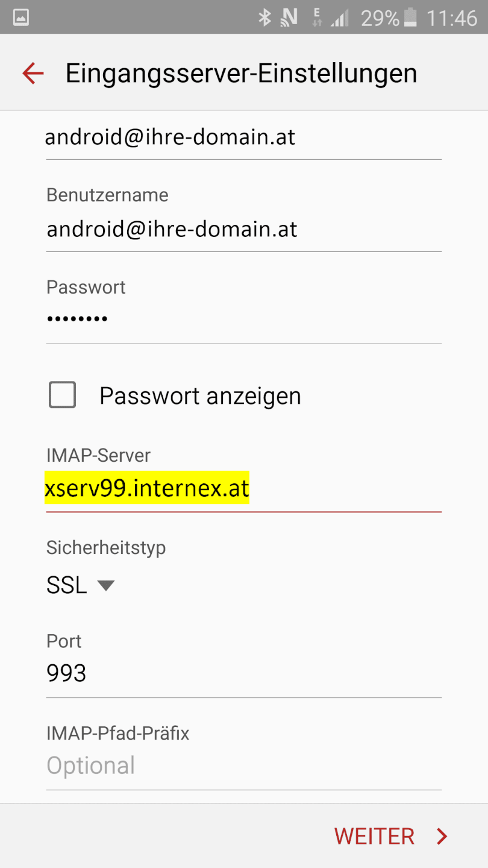This screenshot has width=488, height=868.
Task: Tap the Passwort field with dots
Action: [243, 319]
